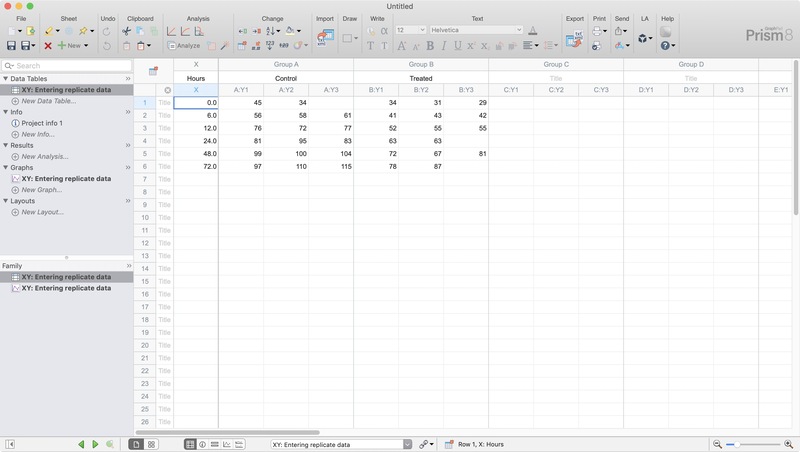Click the pushpin icon in Sheet
Image resolution: width=800 pixels, height=452 pixels.
83,31
